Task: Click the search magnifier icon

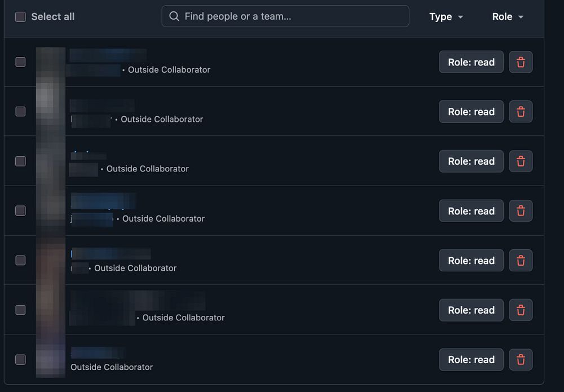Action: pos(174,16)
